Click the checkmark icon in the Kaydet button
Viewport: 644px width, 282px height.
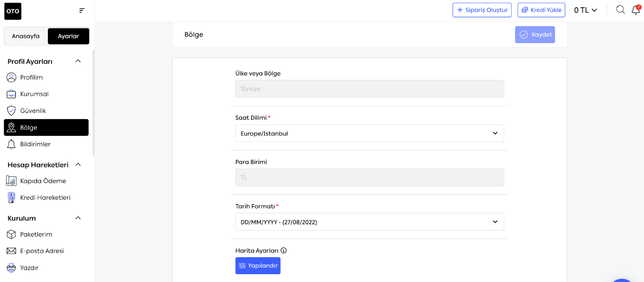[524, 35]
